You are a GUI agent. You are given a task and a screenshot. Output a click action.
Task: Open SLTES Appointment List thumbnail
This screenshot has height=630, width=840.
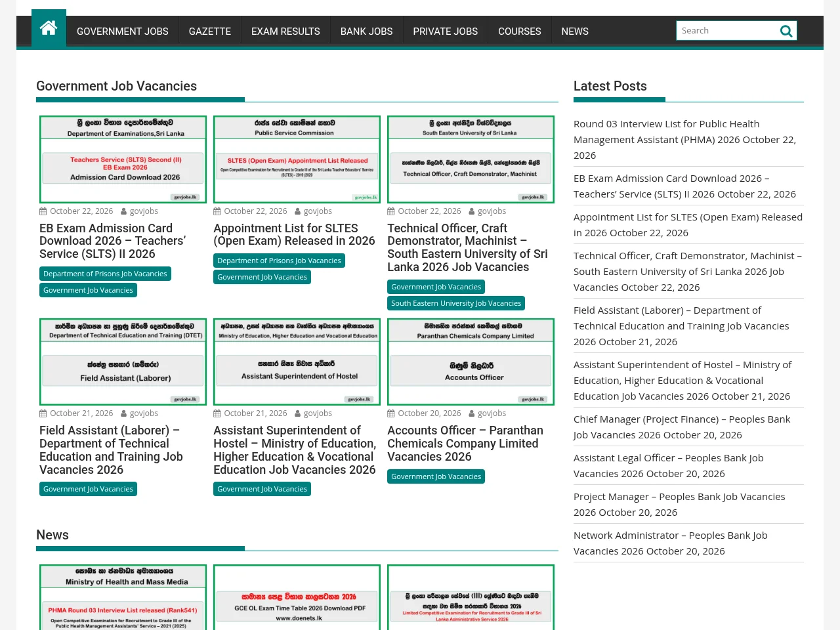pyautogui.click(x=297, y=159)
